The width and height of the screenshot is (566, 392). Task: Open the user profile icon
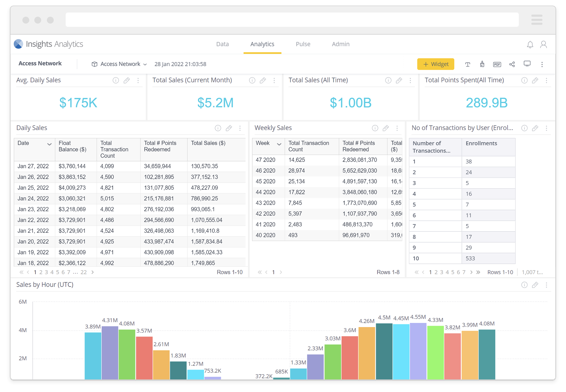click(544, 44)
